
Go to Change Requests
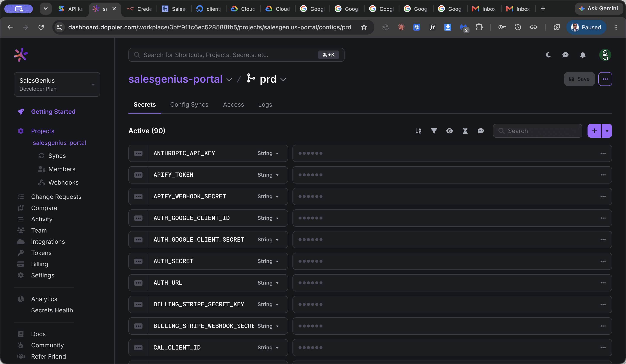pyautogui.click(x=56, y=197)
